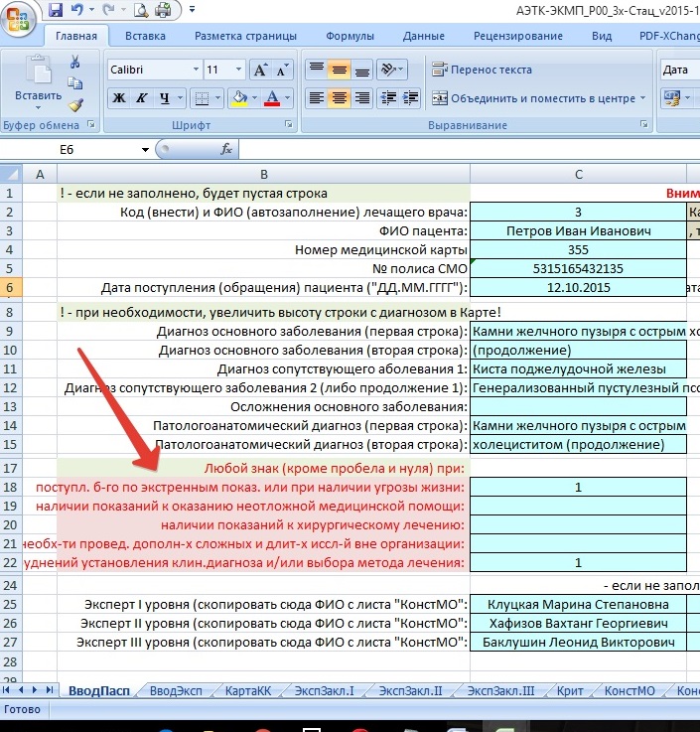This screenshot has height=732, width=700.
Task: Switch to the Рецензирование tab
Action: pos(518,36)
